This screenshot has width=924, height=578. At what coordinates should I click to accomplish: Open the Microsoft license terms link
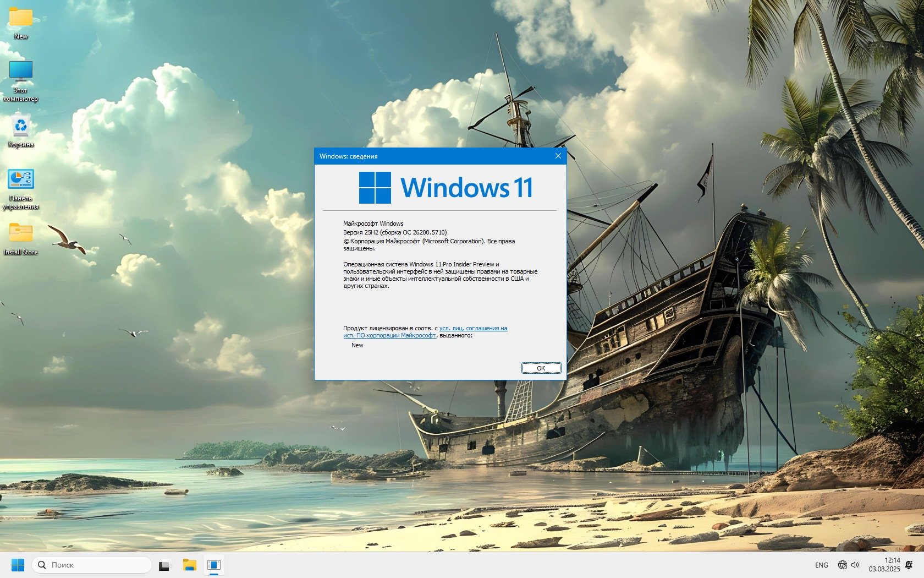473,328
